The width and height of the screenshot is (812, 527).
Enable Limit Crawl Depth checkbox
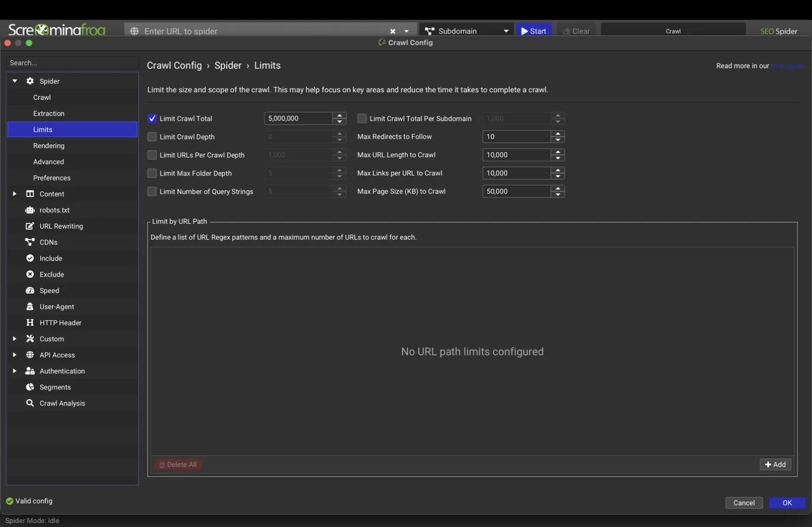click(152, 137)
